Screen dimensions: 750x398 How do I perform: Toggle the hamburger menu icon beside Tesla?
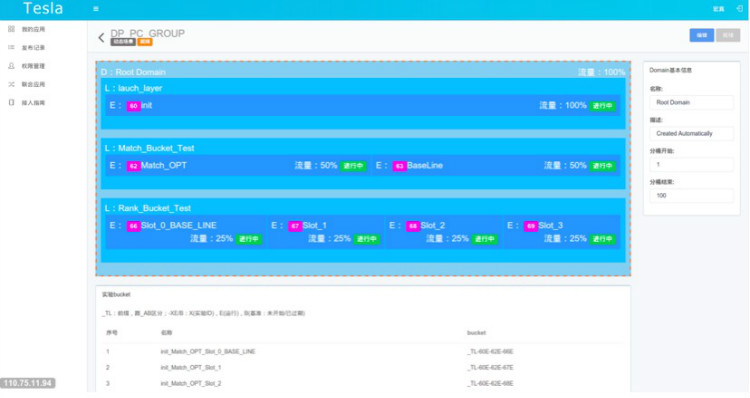pos(96,9)
